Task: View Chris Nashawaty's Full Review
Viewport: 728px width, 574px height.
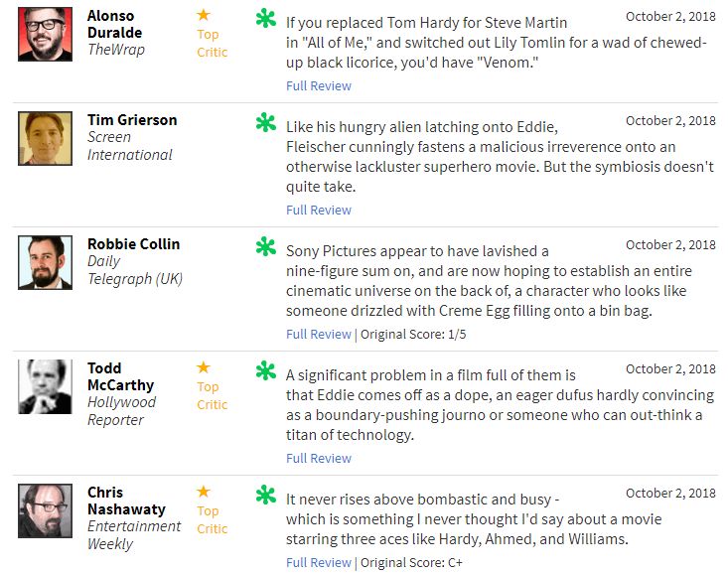Action: (x=319, y=563)
